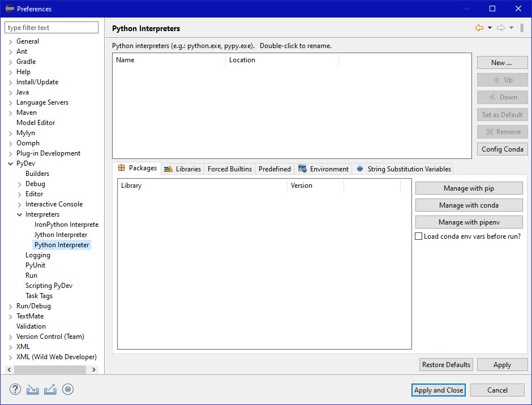
Task: Click the Export preferences icon
Action: coord(50,389)
